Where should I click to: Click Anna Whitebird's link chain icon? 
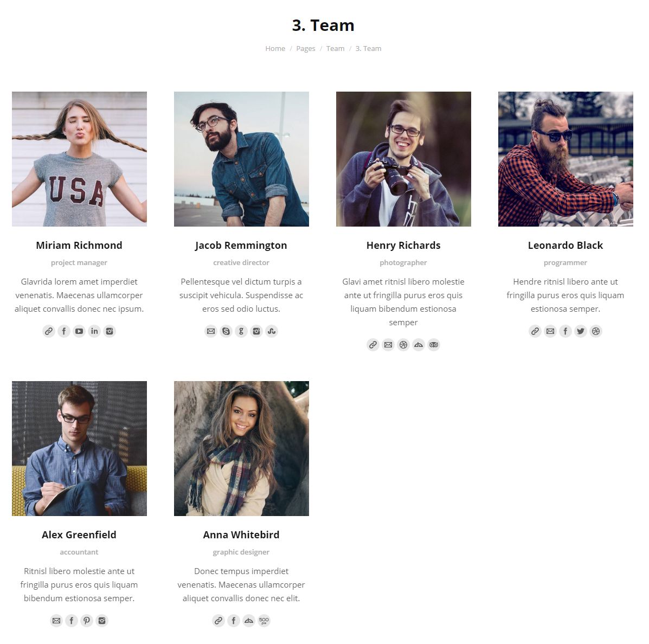click(219, 620)
